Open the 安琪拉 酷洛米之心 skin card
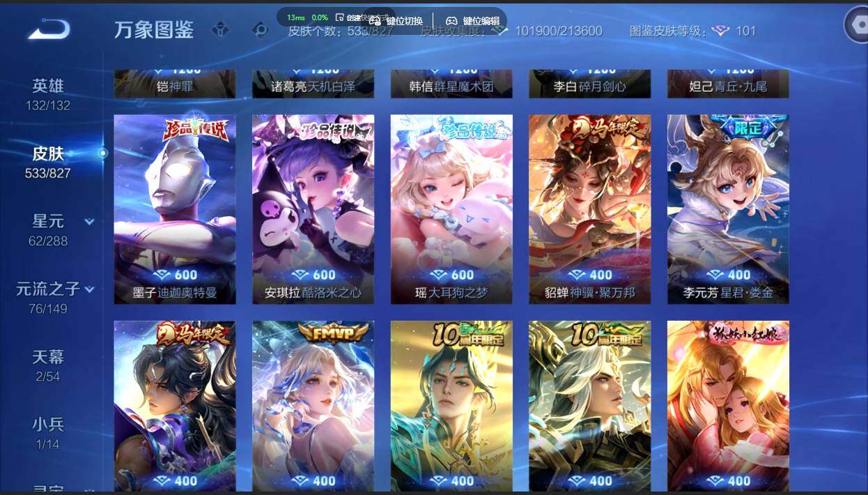 313,209
